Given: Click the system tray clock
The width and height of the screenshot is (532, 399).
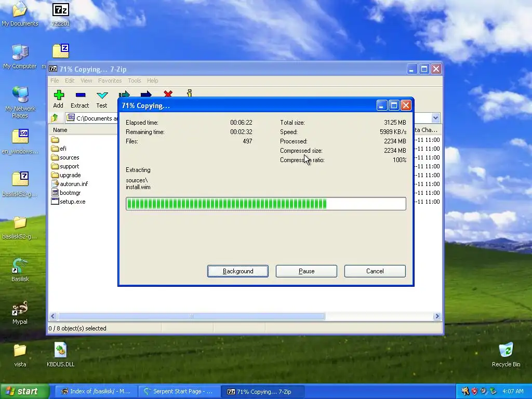Looking at the screenshot, I should click(513, 391).
